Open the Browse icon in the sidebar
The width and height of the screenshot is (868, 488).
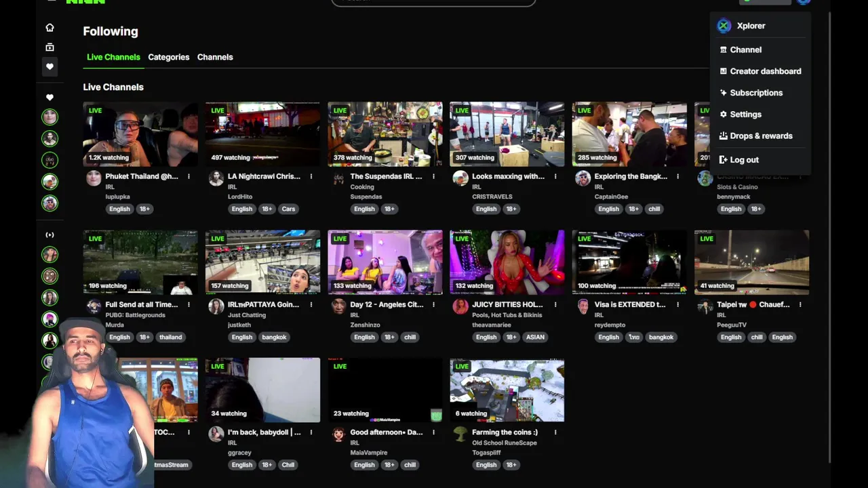50,47
